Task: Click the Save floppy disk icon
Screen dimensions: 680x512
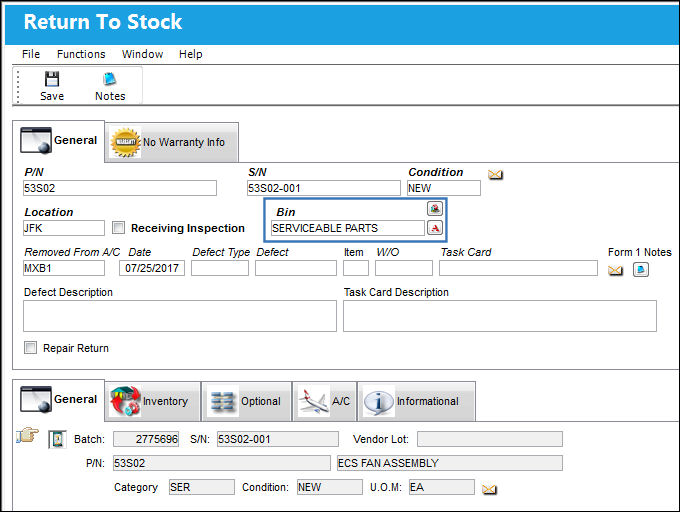Action: point(52,79)
